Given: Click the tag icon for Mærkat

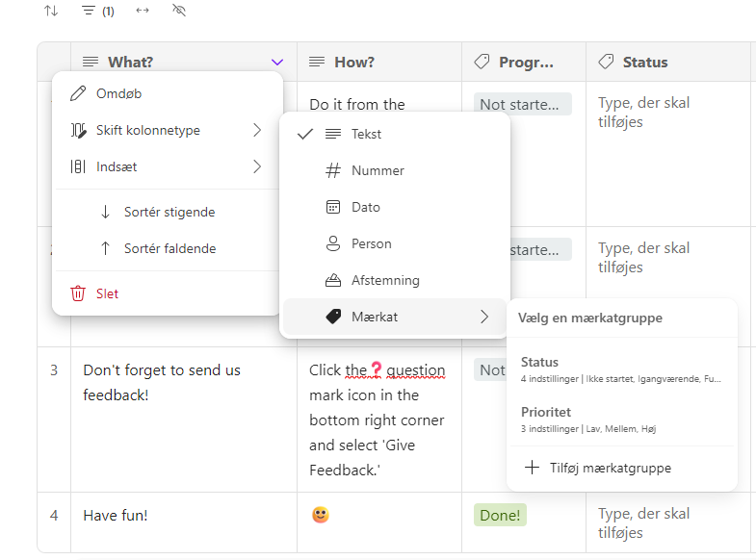Looking at the screenshot, I should click(333, 317).
